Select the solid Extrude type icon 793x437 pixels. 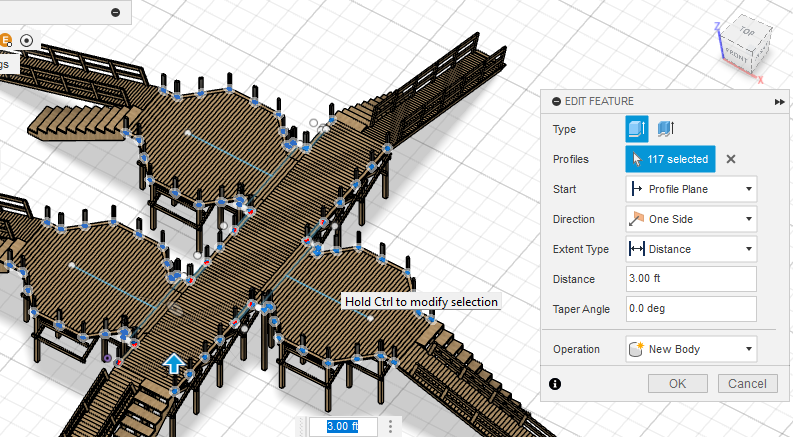click(x=637, y=129)
